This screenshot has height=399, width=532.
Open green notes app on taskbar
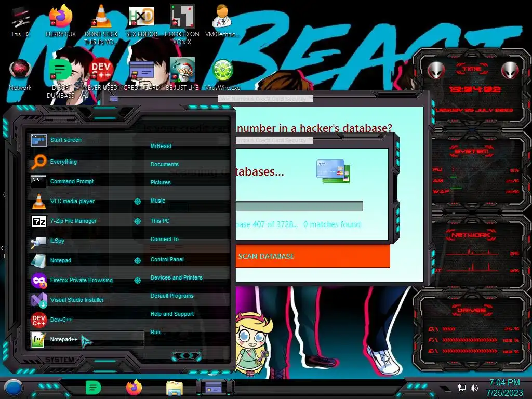click(94, 388)
